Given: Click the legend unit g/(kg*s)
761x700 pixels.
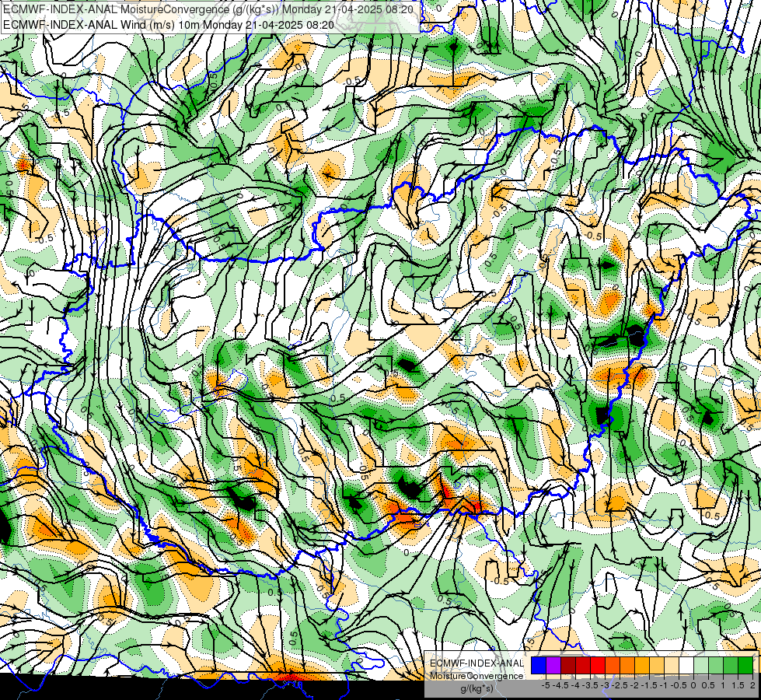Looking at the screenshot, I should pyautogui.click(x=476, y=688).
